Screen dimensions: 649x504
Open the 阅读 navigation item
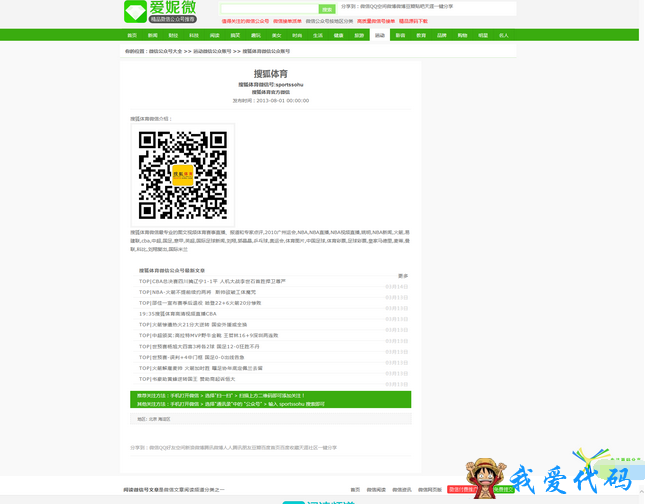(214, 36)
